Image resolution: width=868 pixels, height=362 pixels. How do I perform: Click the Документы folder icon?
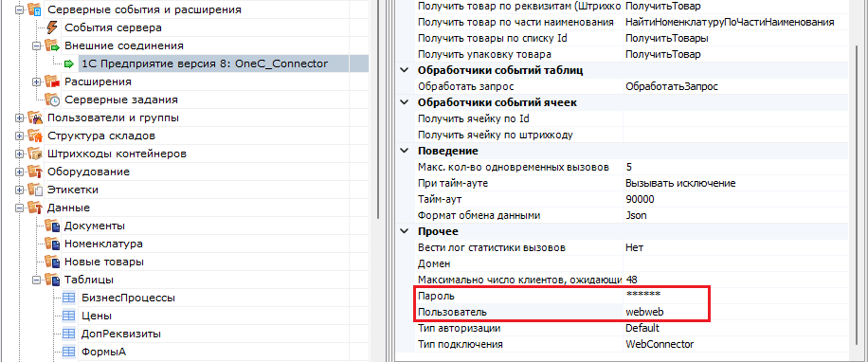click(52, 226)
